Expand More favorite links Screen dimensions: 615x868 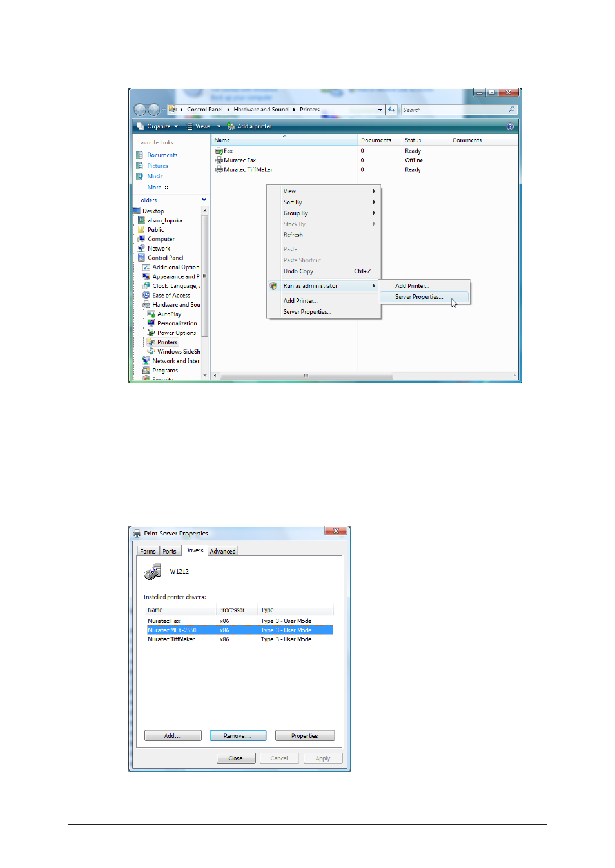click(x=157, y=188)
